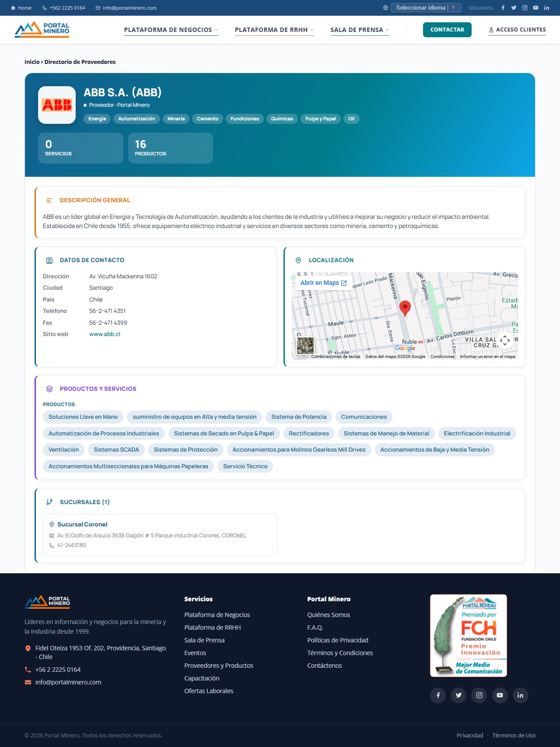The image size is (560, 747).
Task: Click footer LinkedIn round icon
Action: tap(520, 695)
